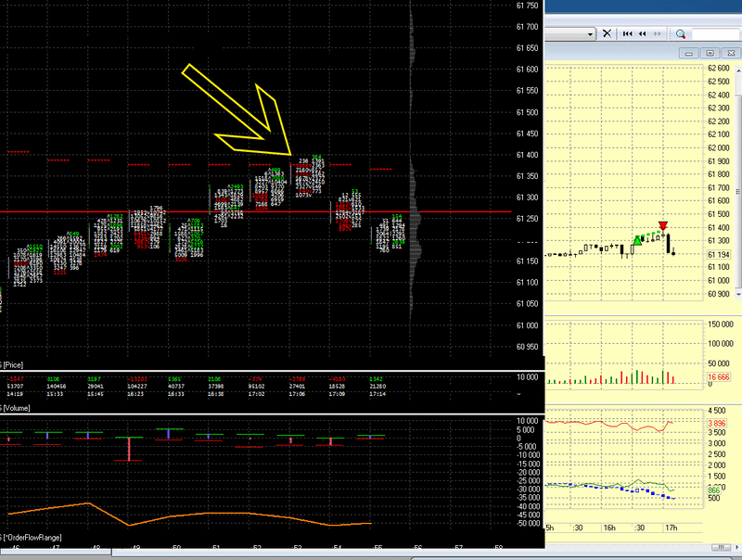
Task: Click the X delete icon in toolbar
Action: [x=607, y=33]
